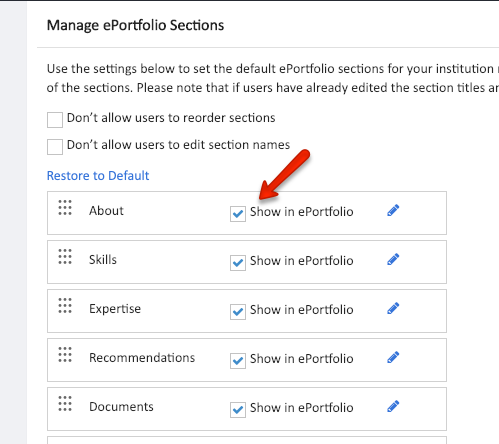The image size is (499, 444).
Task: Edit the Skills section name via pencil
Action: (393, 259)
